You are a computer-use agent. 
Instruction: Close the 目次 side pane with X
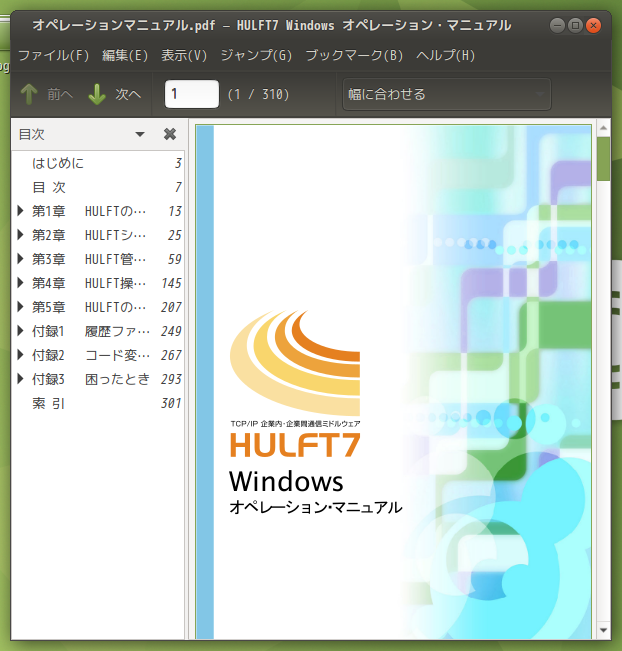(x=170, y=134)
